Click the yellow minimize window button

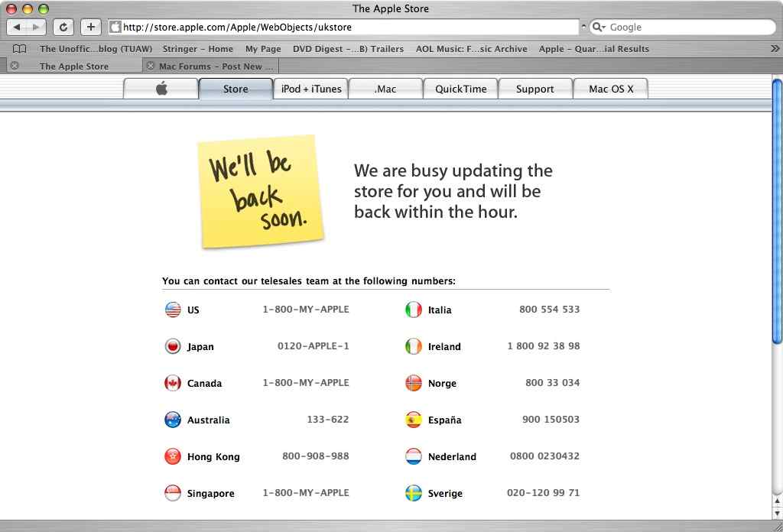[28, 8]
